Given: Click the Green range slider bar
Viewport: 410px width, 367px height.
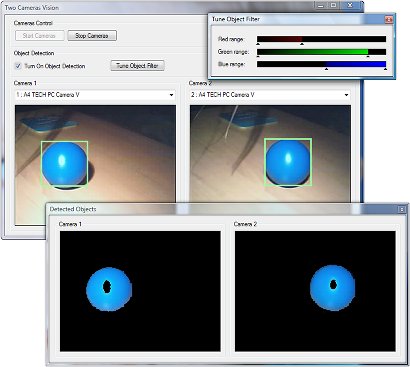Looking at the screenshot, I should tap(321, 52).
